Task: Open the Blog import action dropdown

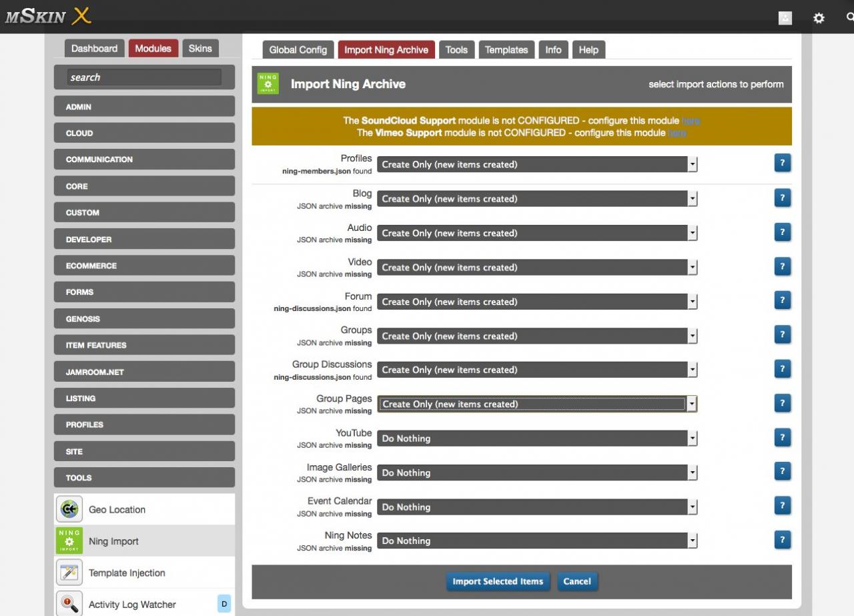Action: [x=536, y=199]
